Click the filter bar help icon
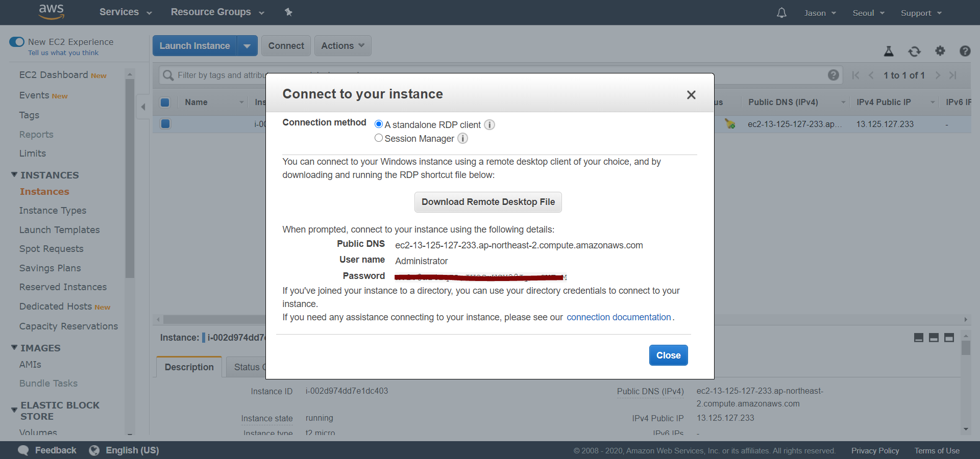Viewport: 980px width, 459px height. pos(834,75)
